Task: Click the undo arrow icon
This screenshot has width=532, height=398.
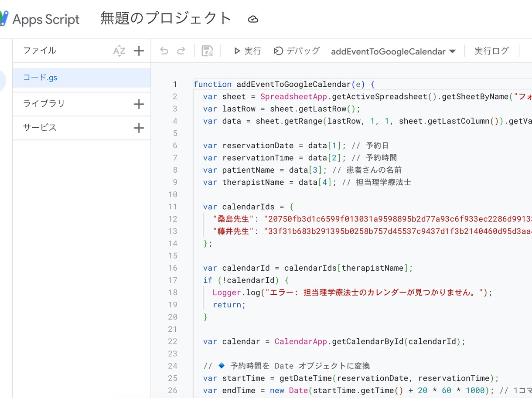Action: [x=164, y=51]
